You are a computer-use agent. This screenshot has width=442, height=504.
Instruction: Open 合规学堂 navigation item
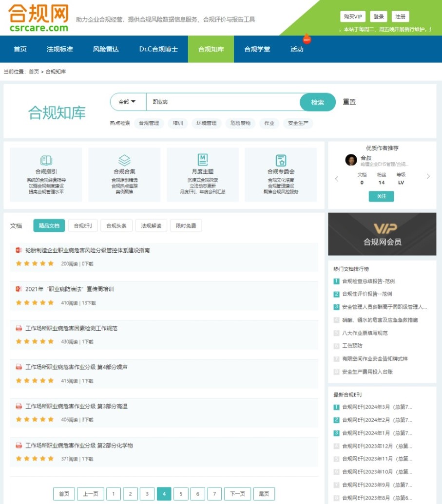pyautogui.click(x=257, y=49)
